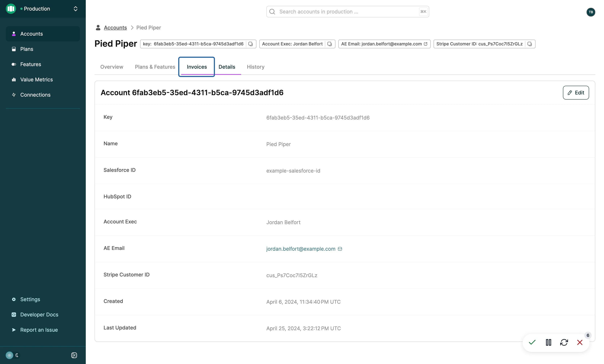Click the refresh arrows icon

point(564,342)
